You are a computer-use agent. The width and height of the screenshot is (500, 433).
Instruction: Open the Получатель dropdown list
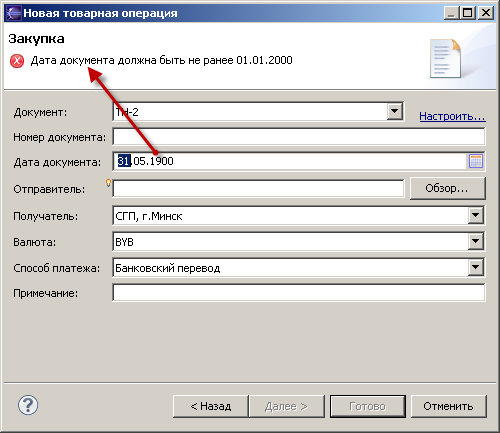click(x=476, y=215)
